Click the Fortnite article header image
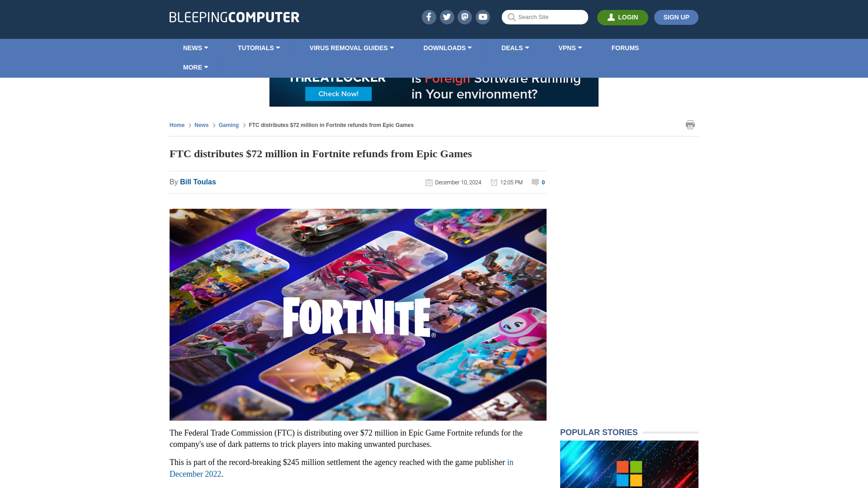Screen dimensions: 868x488 pos(358,314)
